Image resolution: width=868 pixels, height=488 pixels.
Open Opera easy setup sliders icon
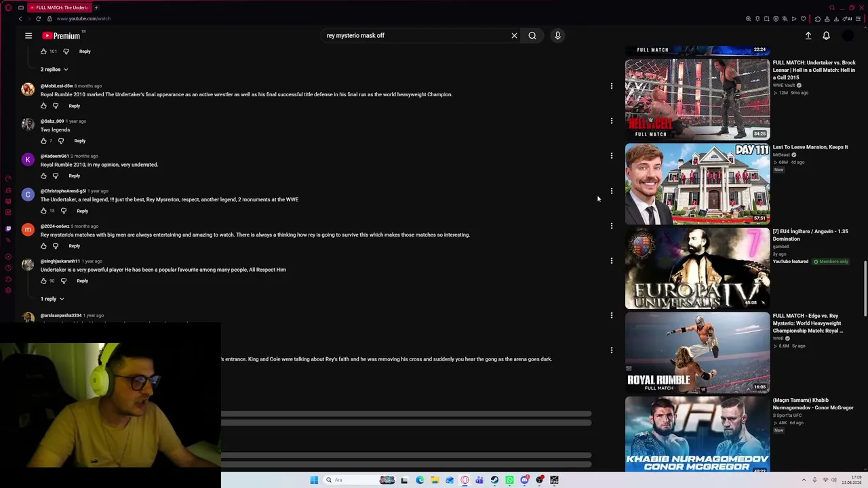click(858, 18)
